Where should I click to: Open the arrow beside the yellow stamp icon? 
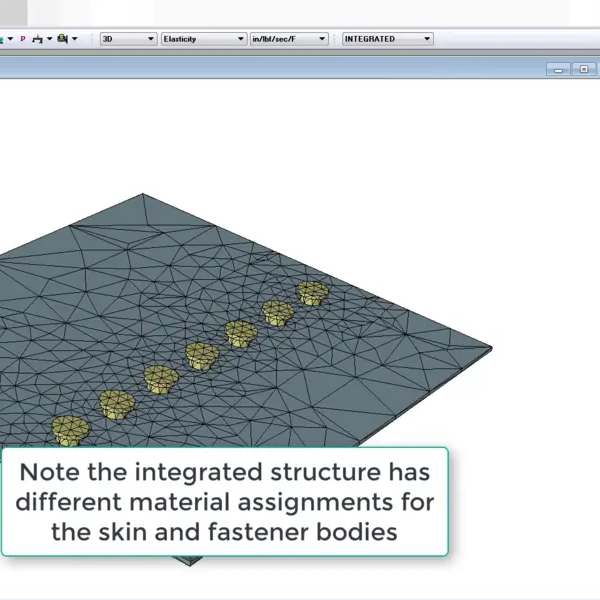click(75, 39)
